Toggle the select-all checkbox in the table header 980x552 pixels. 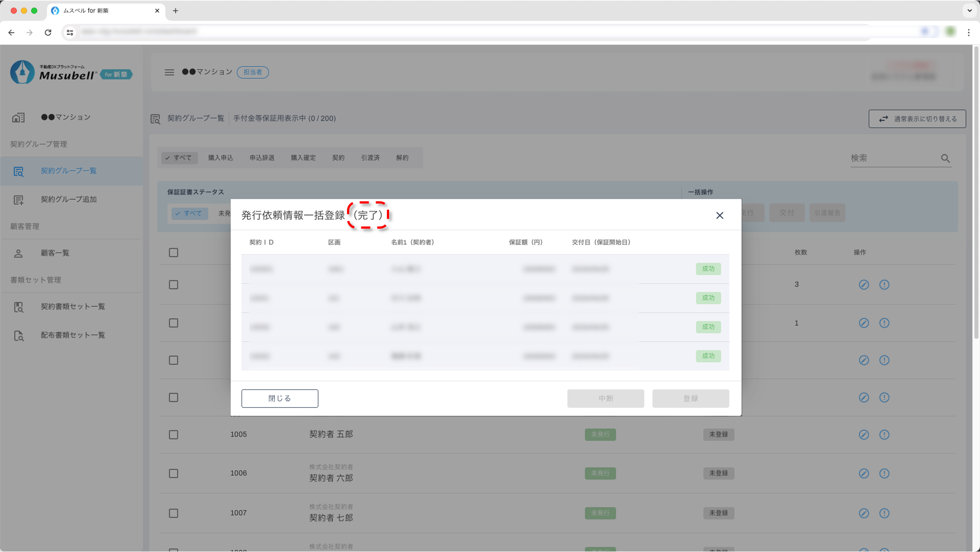[x=174, y=253]
